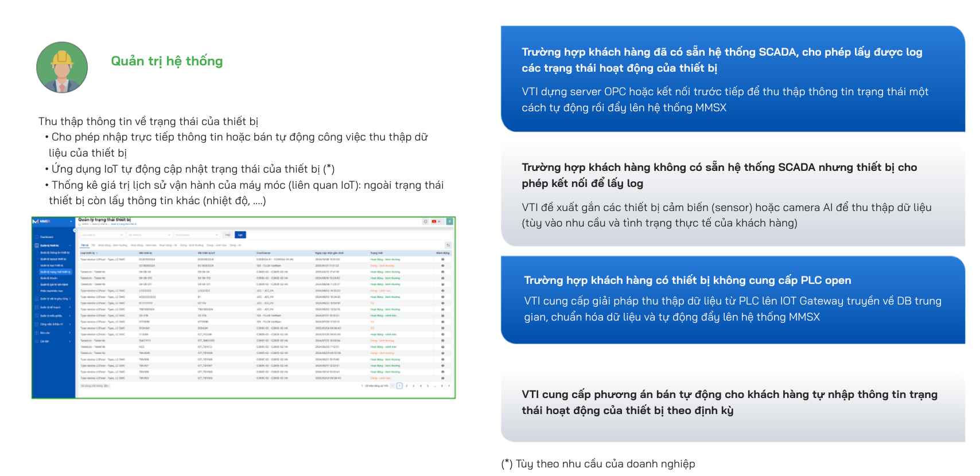This screenshot has width=980, height=476.
Task: Select the 'Tất cả' status tab
Action: click(x=84, y=245)
